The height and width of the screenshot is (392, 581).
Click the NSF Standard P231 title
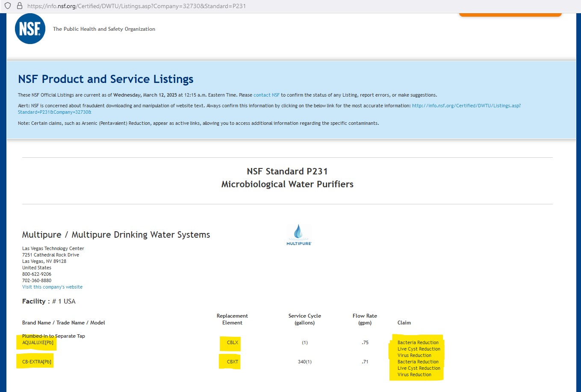point(287,171)
